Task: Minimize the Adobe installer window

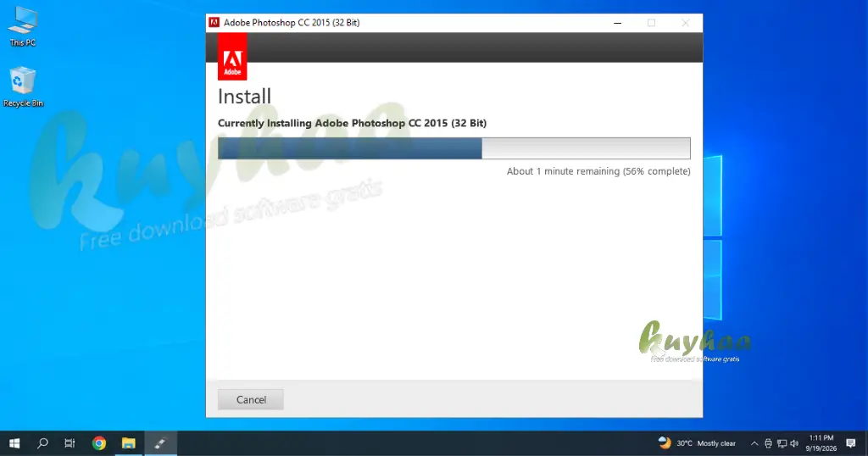Action: click(x=617, y=23)
